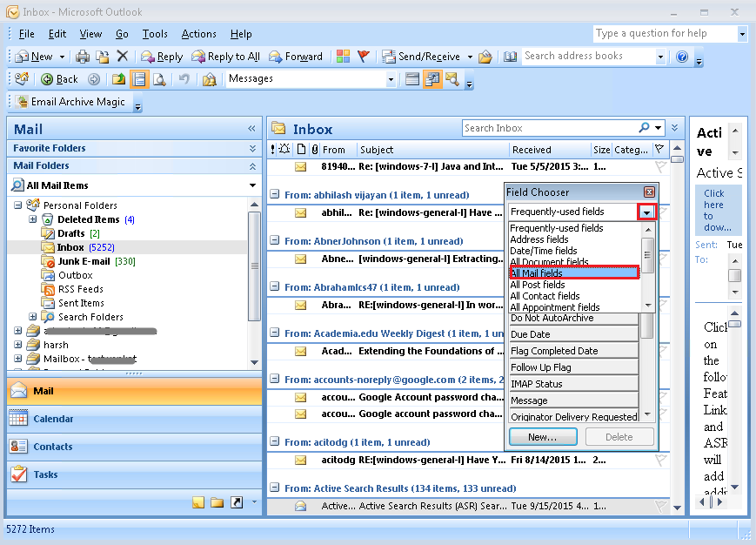The image size is (756, 545).
Task: Click the Send/Receive button
Action: 421,57
